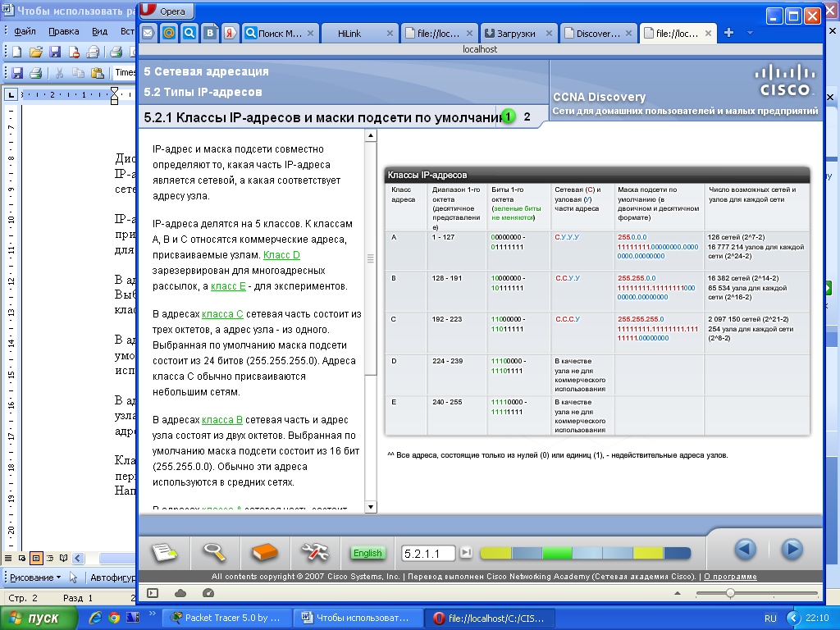
Task: Open a new Opera tab with plus button
Action: [x=728, y=33]
